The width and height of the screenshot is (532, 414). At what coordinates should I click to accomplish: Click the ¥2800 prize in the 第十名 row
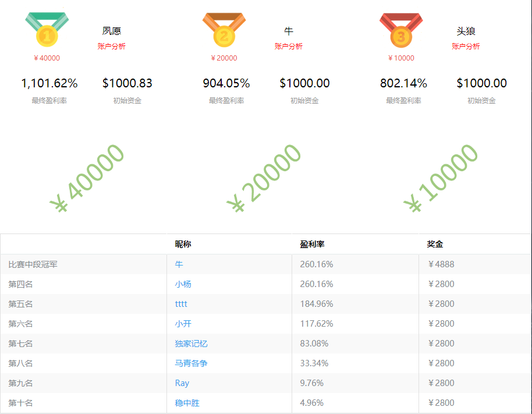click(x=441, y=403)
